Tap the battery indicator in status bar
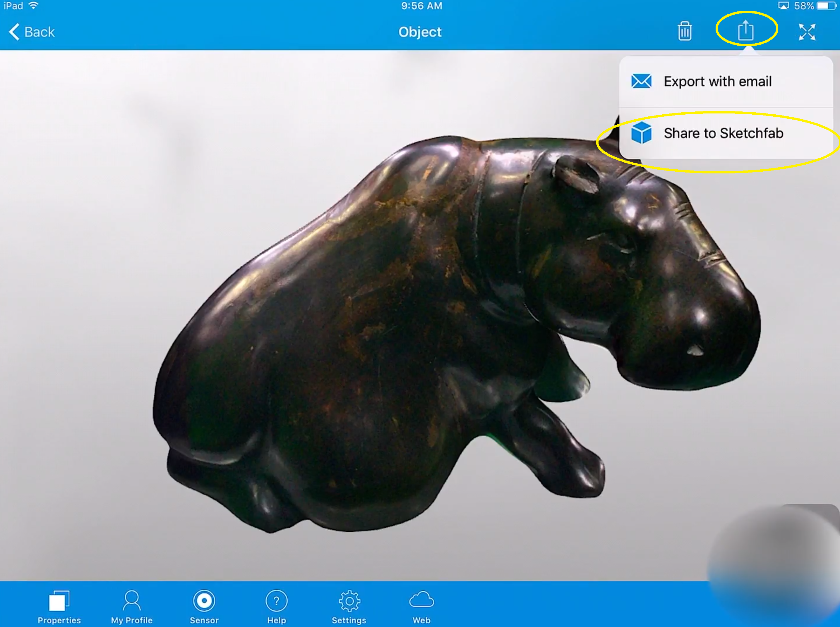 coord(826,6)
